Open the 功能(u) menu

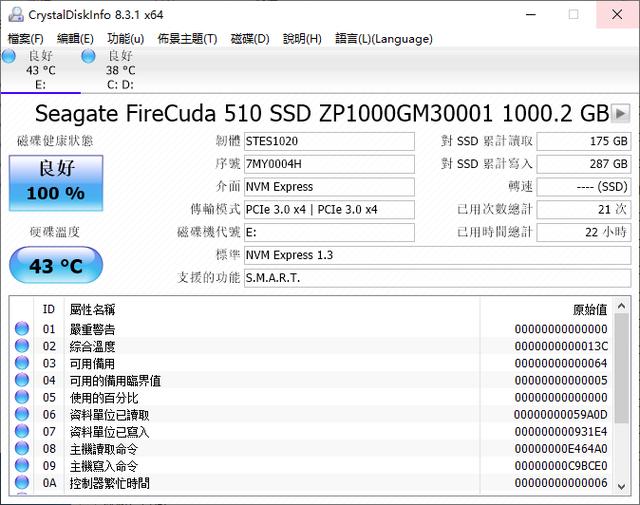coord(125,39)
